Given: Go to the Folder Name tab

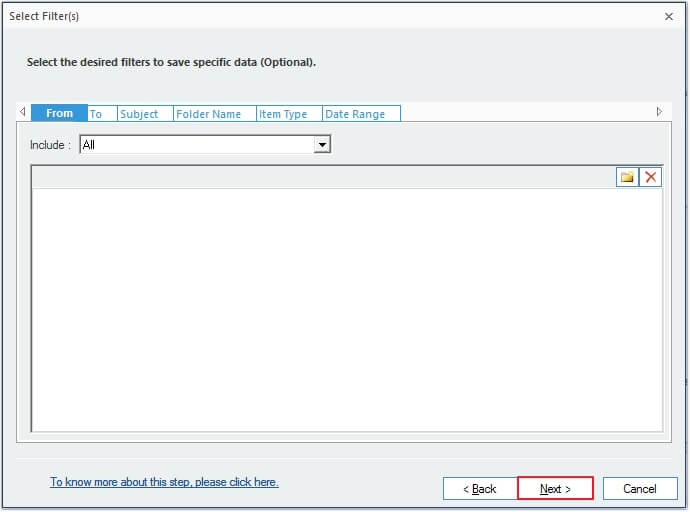Looking at the screenshot, I should 213,114.
